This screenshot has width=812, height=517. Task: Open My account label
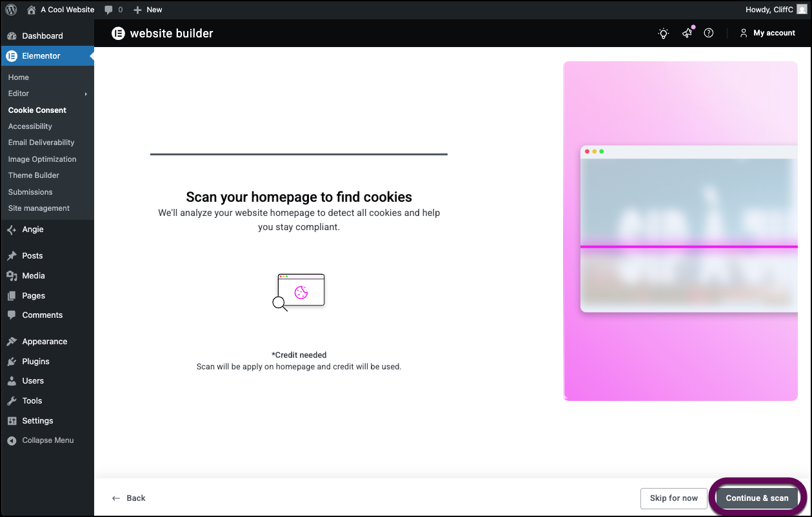(775, 33)
